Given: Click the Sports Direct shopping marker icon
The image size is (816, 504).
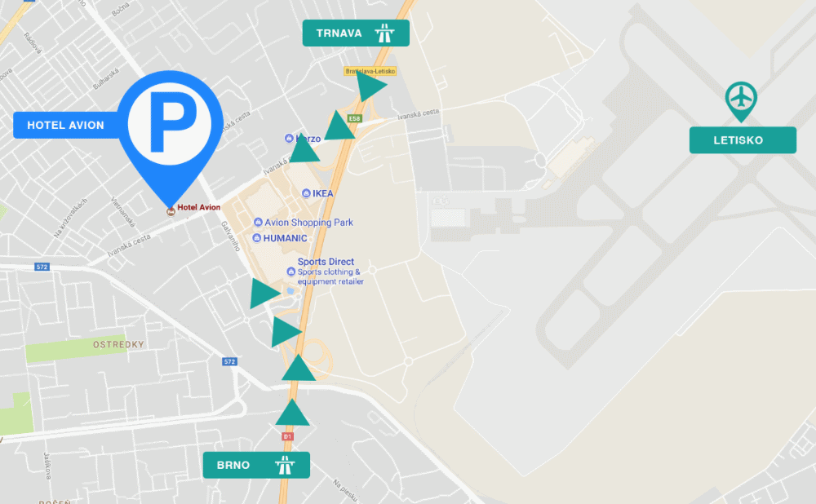Looking at the screenshot, I should pos(291,272).
